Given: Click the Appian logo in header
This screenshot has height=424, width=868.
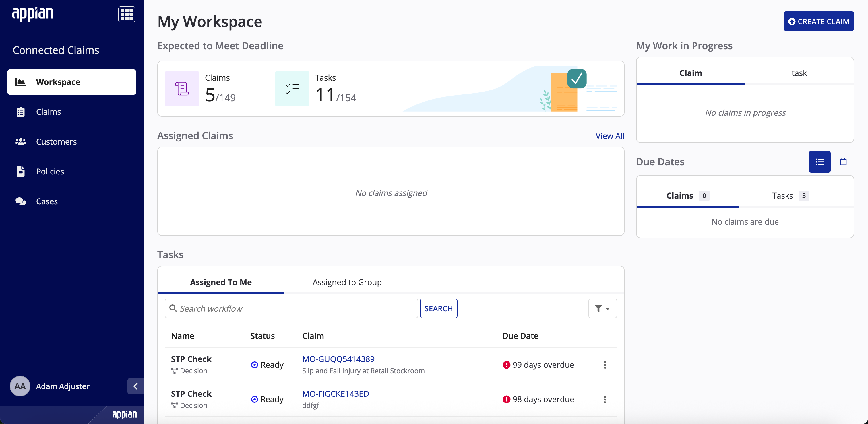Looking at the screenshot, I should coord(33,14).
